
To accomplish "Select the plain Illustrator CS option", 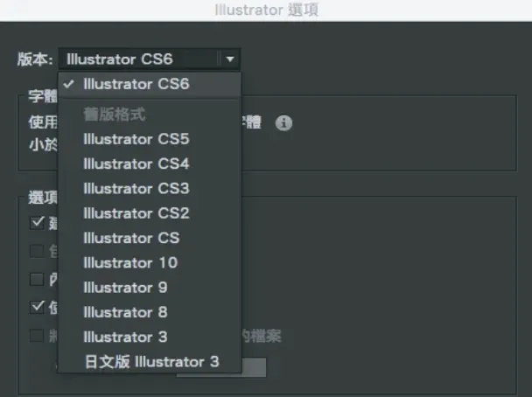I will tap(131, 238).
